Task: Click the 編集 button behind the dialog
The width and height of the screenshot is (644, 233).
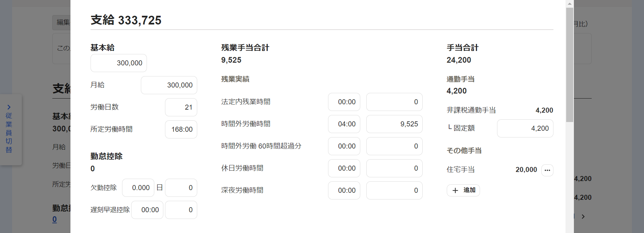Action: coord(62,22)
